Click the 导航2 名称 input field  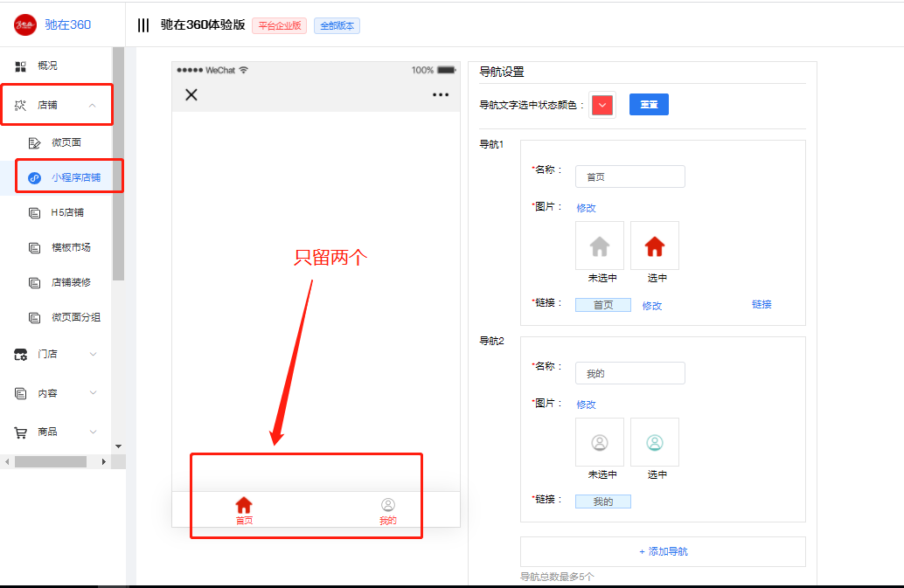point(630,373)
